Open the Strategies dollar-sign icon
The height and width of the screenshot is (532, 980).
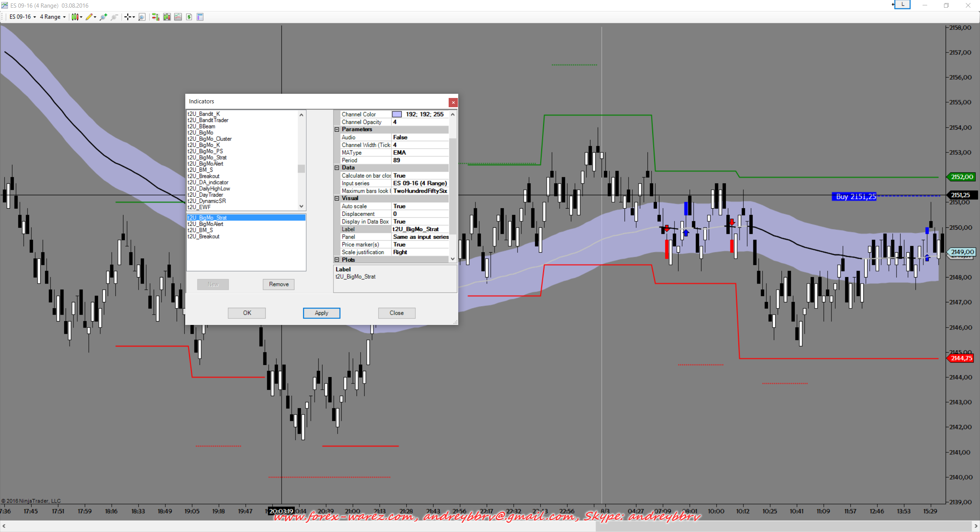pyautogui.click(x=189, y=17)
